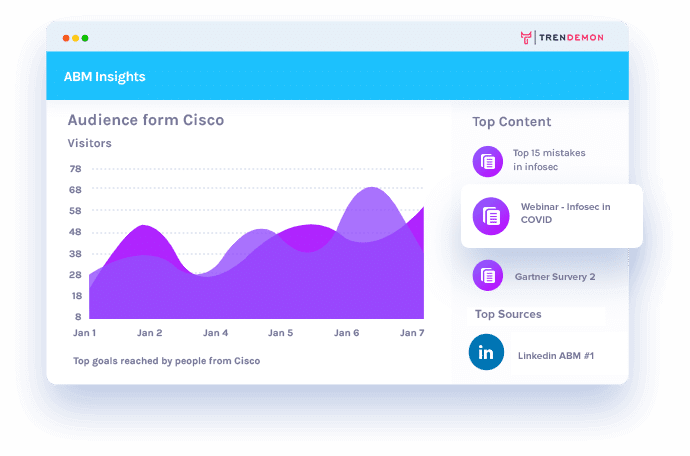This screenshot has height=456, width=690.
Task: Open the document icon beside Gartner Survery 2
Action: click(488, 276)
